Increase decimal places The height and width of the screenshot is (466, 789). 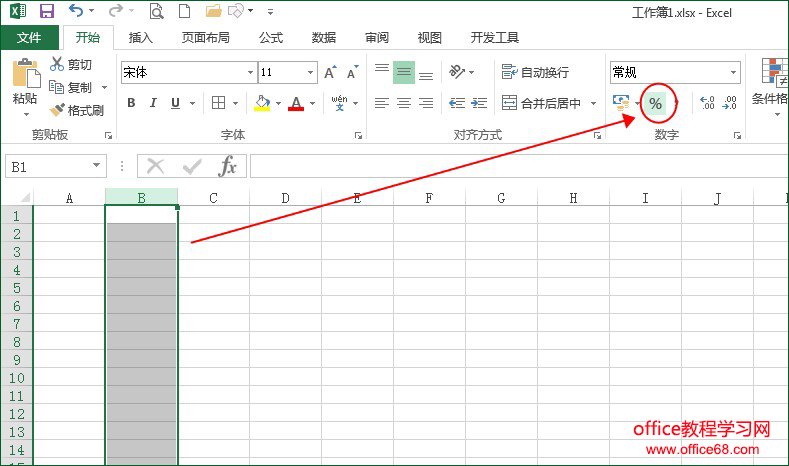(x=707, y=103)
